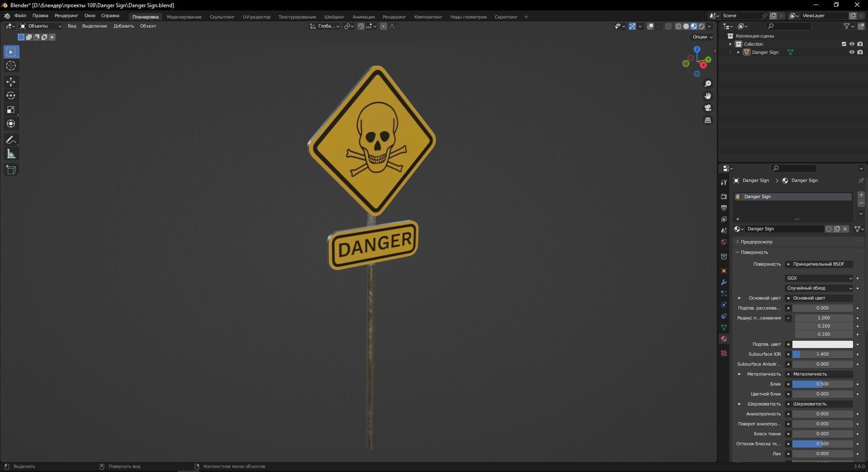Activate the Rotate tool
The width and height of the screenshot is (868, 472).
[11, 96]
